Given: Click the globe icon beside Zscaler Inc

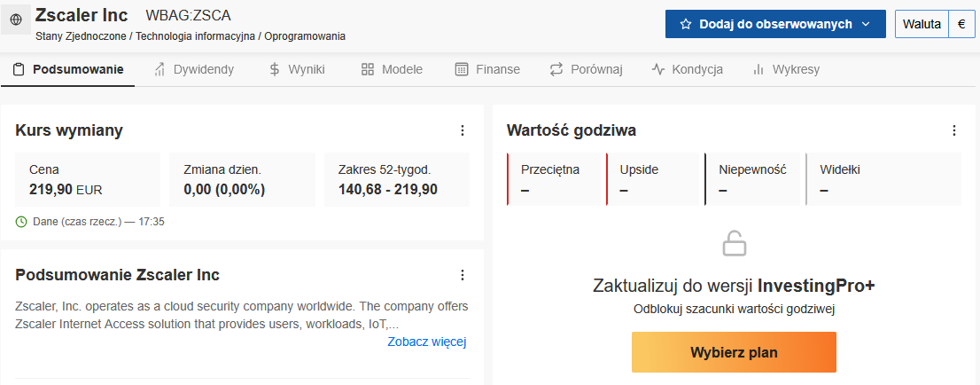Looking at the screenshot, I should click(x=16, y=20).
